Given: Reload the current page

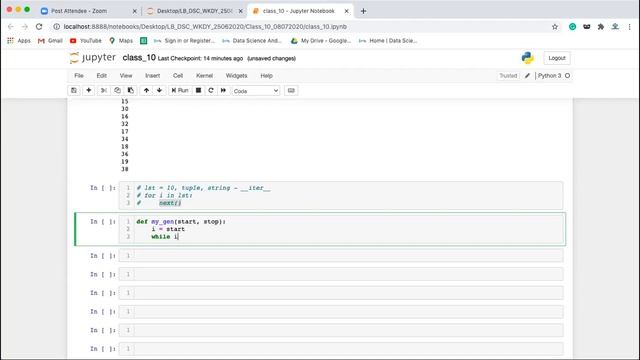Looking at the screenshot, I should pos(39,27).
